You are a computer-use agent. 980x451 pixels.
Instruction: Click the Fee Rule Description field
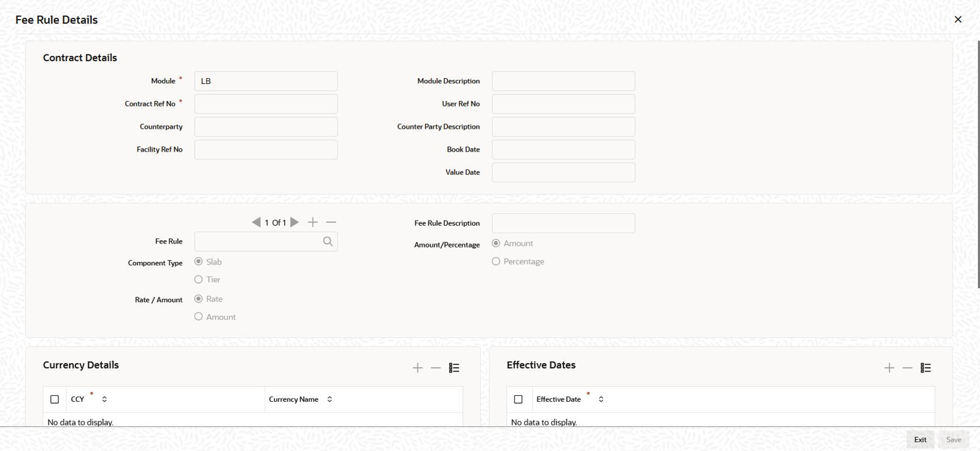tap(564, 223)
